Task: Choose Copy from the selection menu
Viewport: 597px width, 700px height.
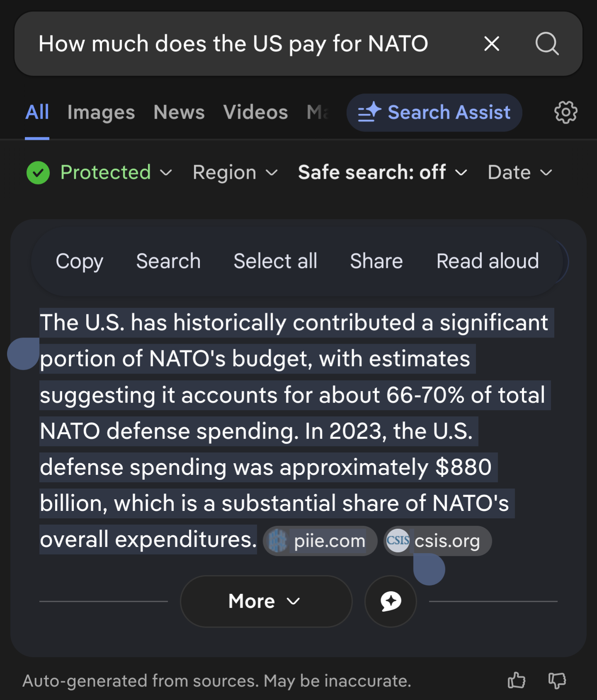Action: 79,261
